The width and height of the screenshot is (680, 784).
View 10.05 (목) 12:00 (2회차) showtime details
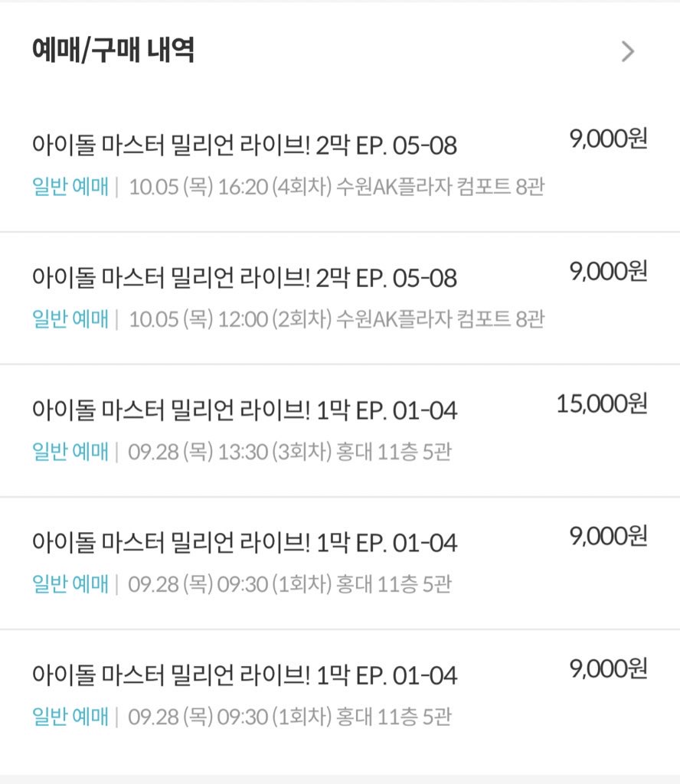[x=336, y=319]
